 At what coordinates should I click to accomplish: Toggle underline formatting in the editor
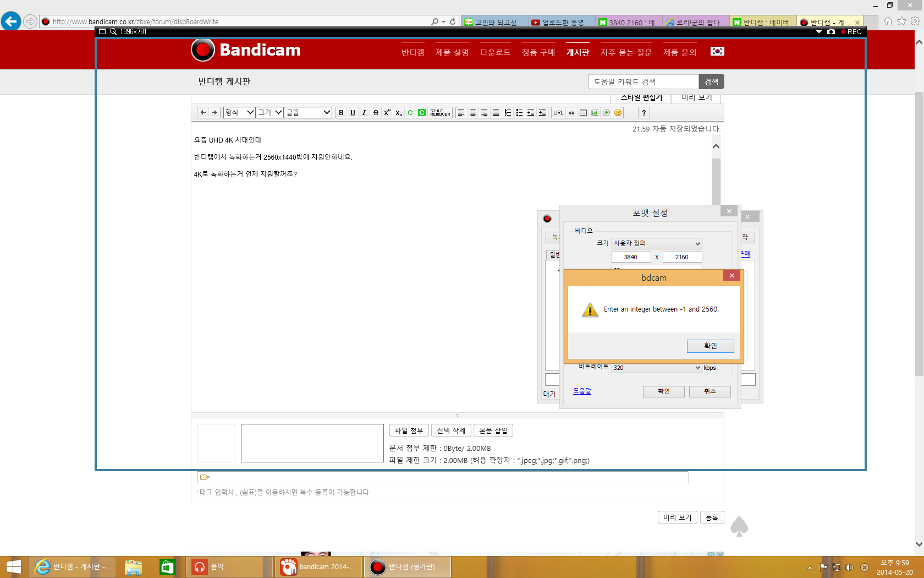(353, 112)
